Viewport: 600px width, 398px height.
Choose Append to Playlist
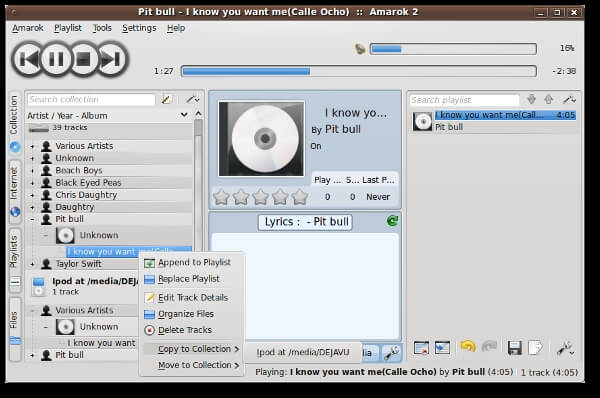(191, 263)
